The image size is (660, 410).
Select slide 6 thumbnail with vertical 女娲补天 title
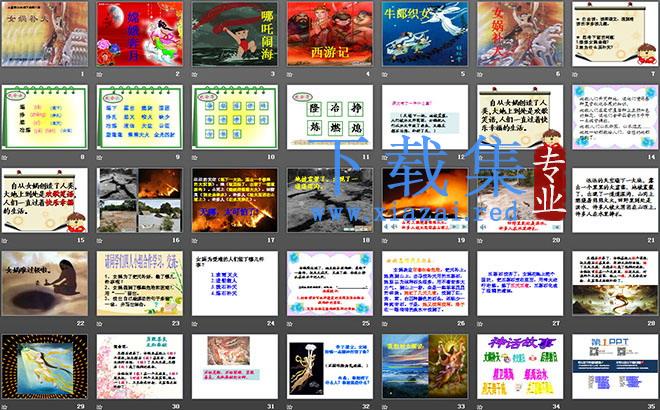click(520, 34)
